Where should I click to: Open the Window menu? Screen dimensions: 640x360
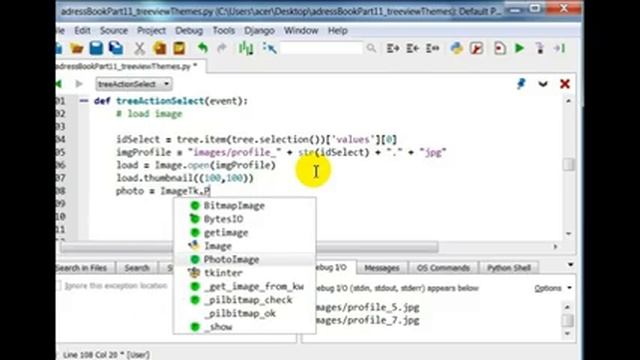pyautogui.click(x=301, y=31)
